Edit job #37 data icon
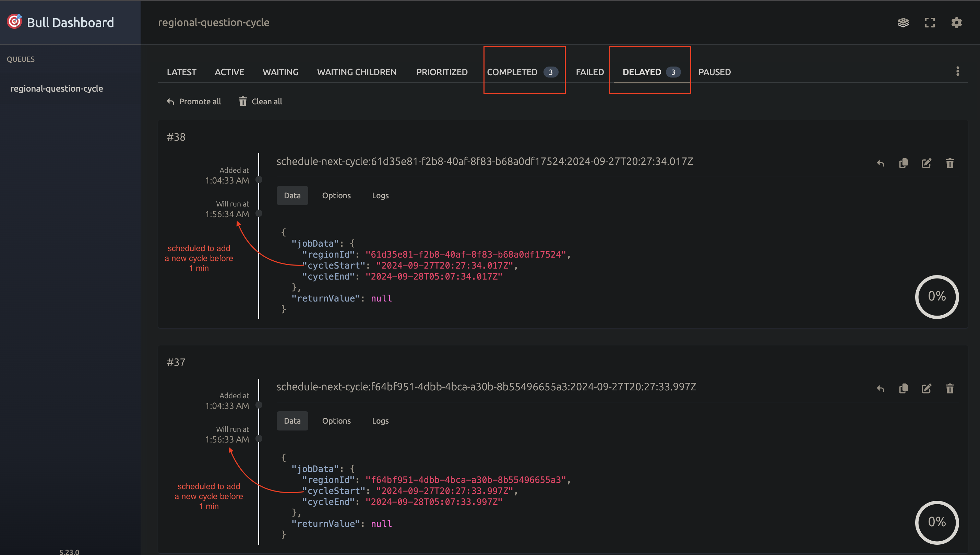The width and height of the screenshot is (980, 555). (926, 388)
